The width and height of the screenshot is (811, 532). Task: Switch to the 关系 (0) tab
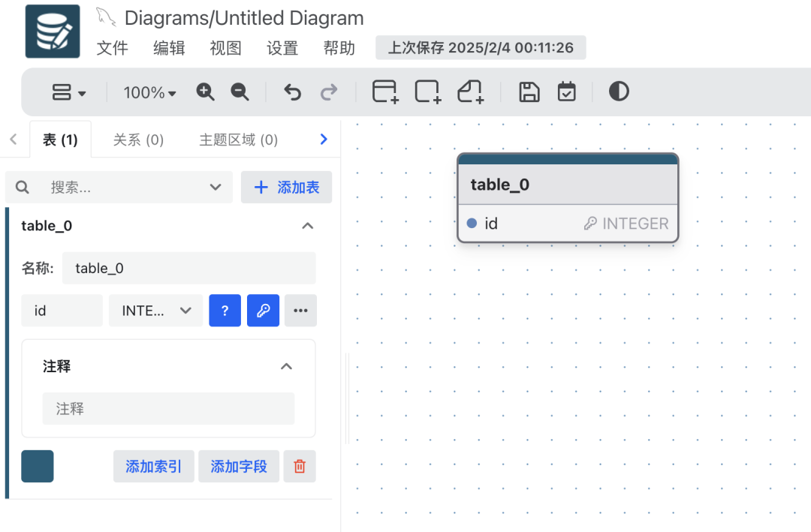[x=138, y=139]
